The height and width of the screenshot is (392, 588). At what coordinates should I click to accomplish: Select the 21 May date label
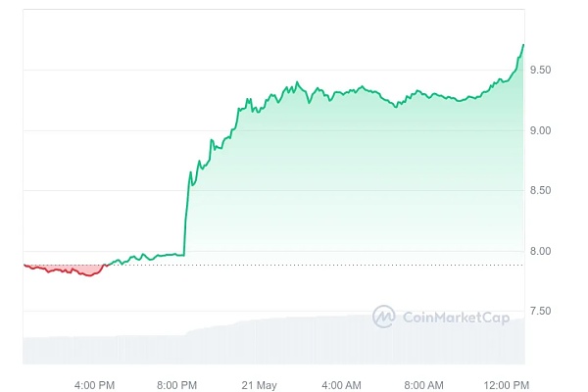(260, 383)
